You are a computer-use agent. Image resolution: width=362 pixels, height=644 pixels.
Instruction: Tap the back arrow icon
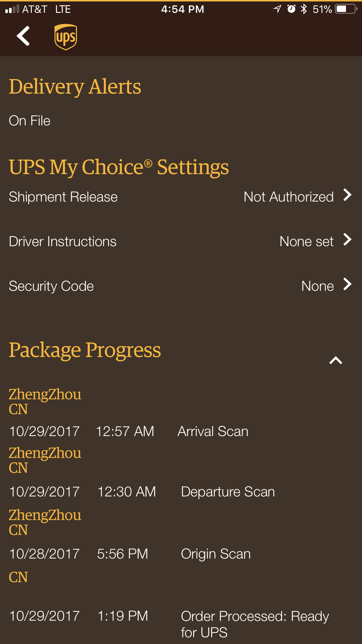tap(23, 36)
